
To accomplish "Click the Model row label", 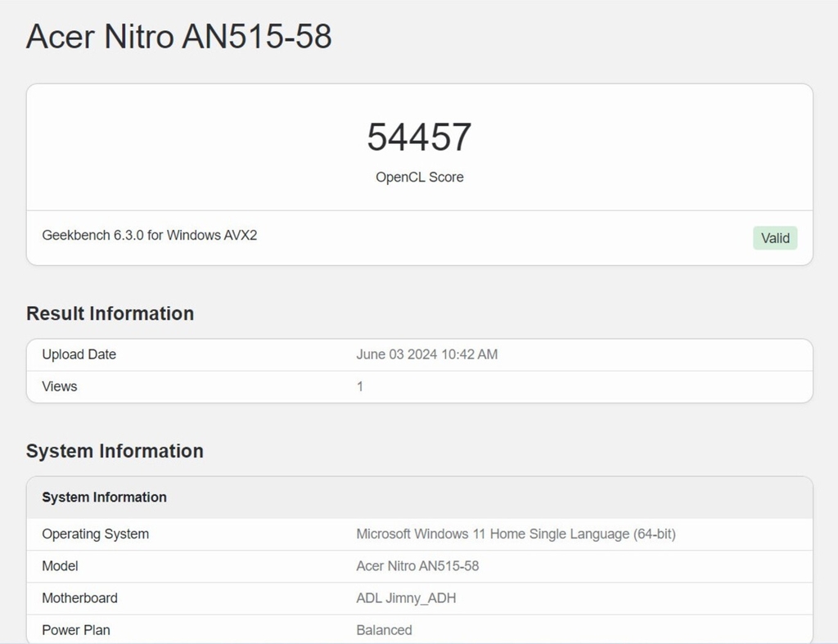I will (60, 566).
